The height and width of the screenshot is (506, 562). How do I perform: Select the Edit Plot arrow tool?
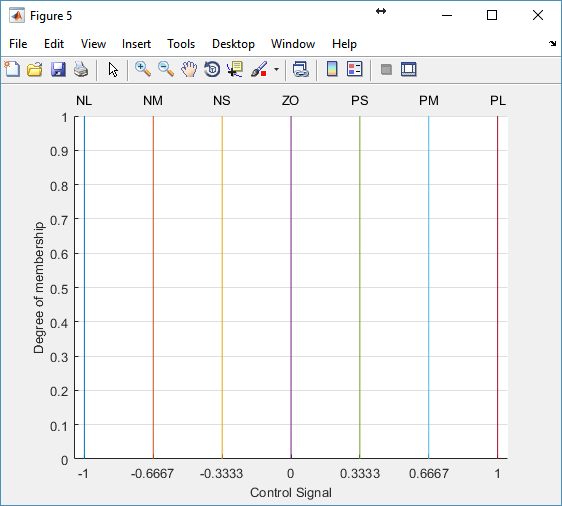point(113,69)
